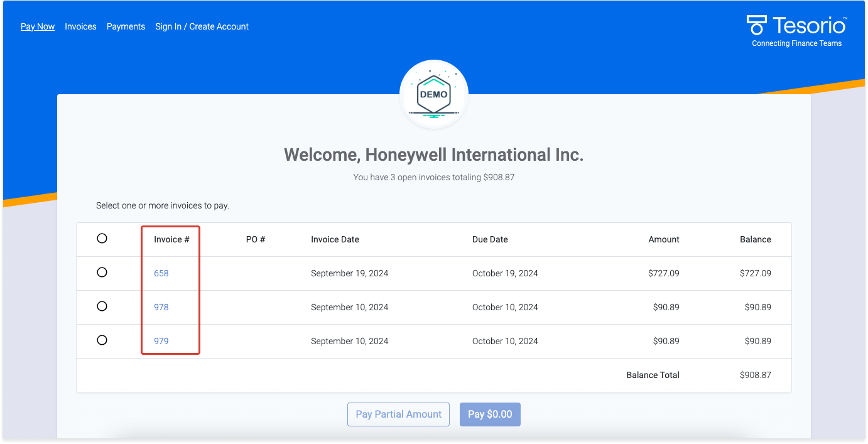Open invoice 658 link
This screenshot has height=444, width=868.
[161, 273]
